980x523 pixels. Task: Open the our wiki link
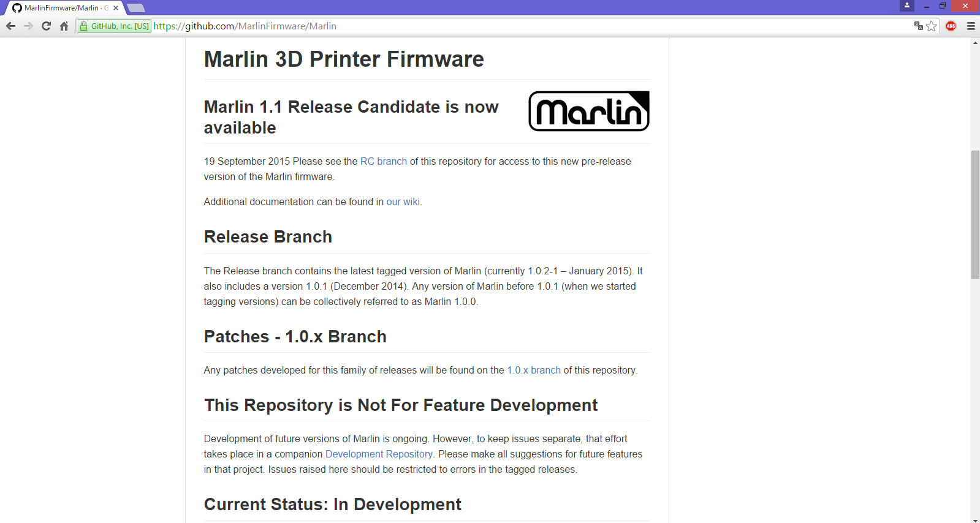pyautogui.click(x=403, y=201)
